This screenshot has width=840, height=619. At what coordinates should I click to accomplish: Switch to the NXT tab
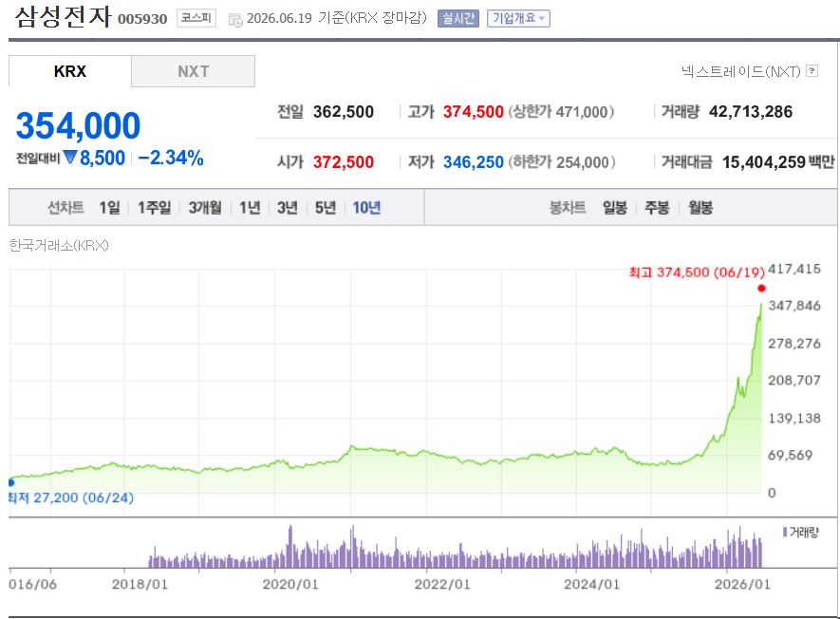(x=193, y=71)
